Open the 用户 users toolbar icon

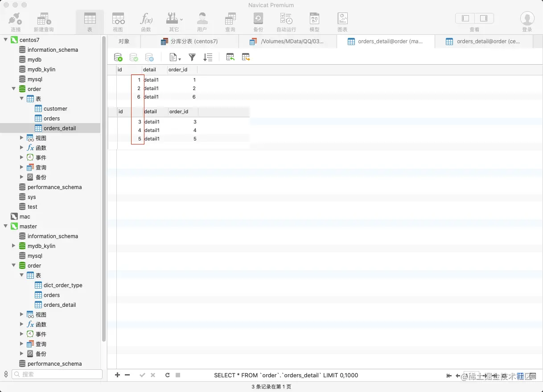202,21
